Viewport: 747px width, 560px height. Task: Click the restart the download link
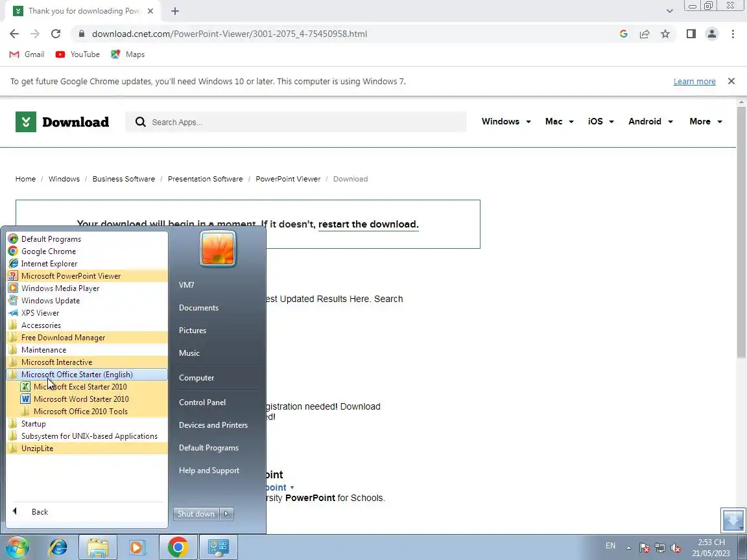tap(368, 224)
